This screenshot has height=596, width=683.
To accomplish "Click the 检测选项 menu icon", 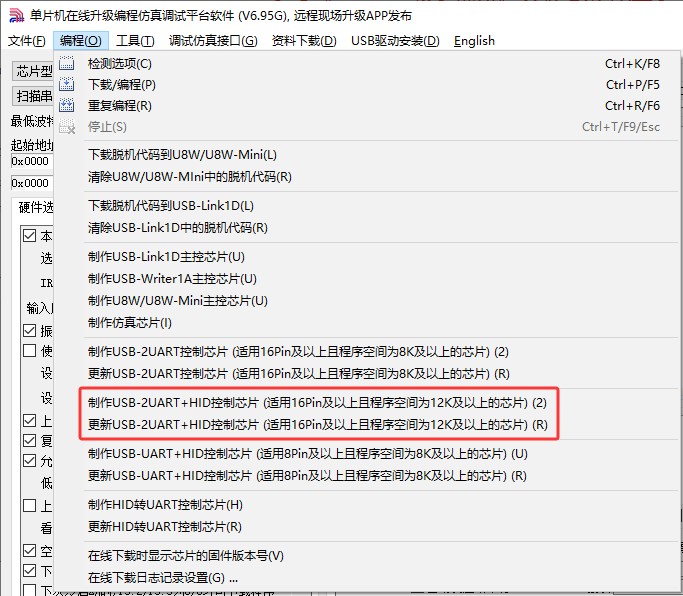I will tap(67, 64).
